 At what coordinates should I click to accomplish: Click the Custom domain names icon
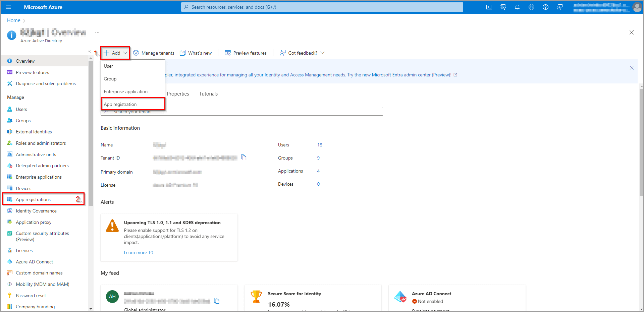[10, 273]
